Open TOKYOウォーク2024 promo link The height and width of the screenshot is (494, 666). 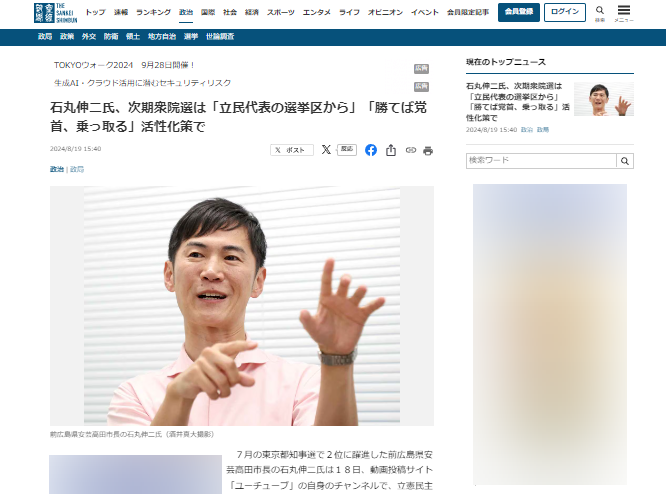pyautogui.click(x=124, y=65)
